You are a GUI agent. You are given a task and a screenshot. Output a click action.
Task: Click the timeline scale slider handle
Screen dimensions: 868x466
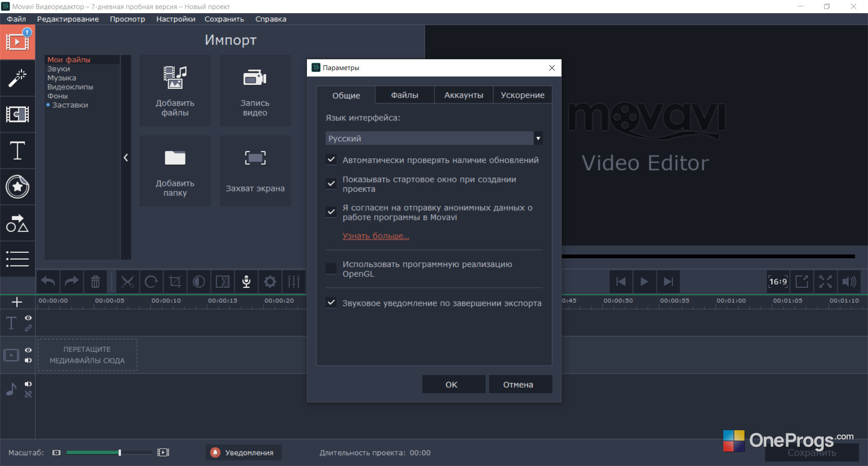click(x=120, y=452)
